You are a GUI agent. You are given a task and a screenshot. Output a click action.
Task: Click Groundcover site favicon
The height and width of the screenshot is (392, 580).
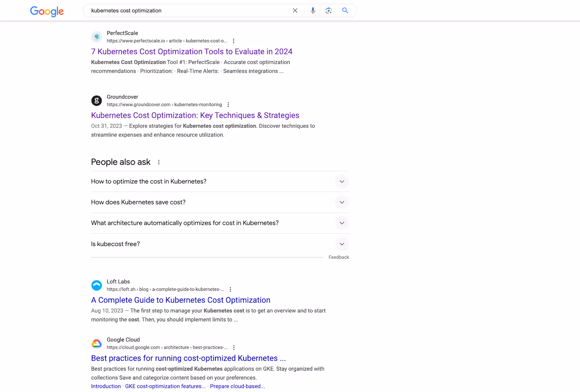[x=96, y=100]
